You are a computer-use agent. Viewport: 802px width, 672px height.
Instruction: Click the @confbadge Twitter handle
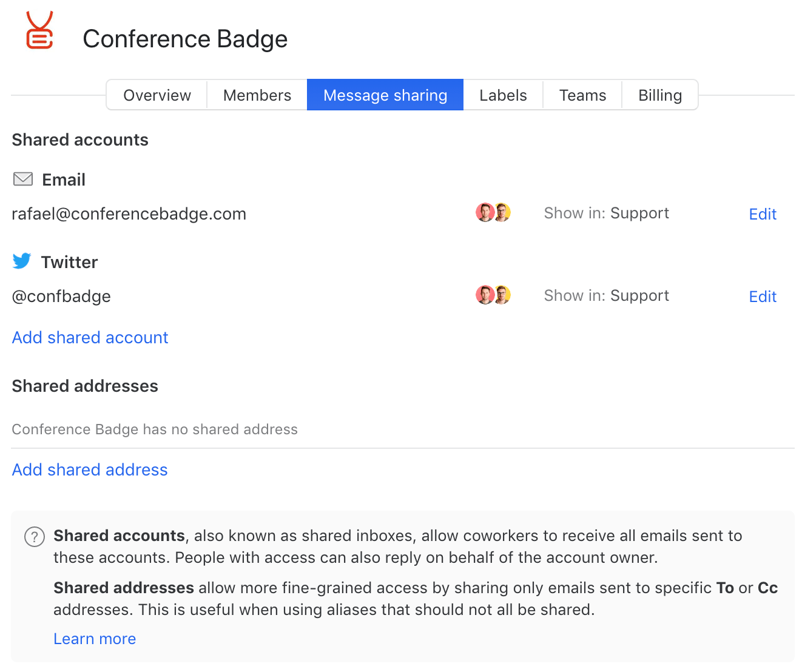(x=61, y=296)
